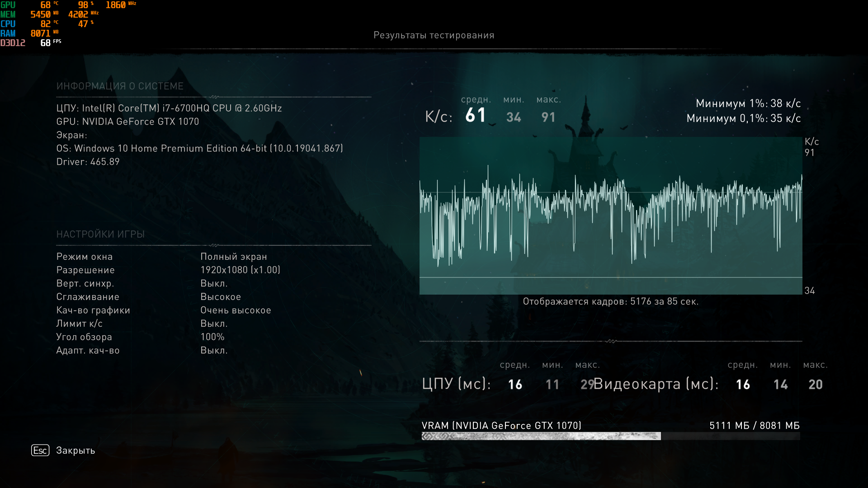868x488 pixels.
Task: Click the D3D12 FPS counter in overlay
Action: point(30,43)
